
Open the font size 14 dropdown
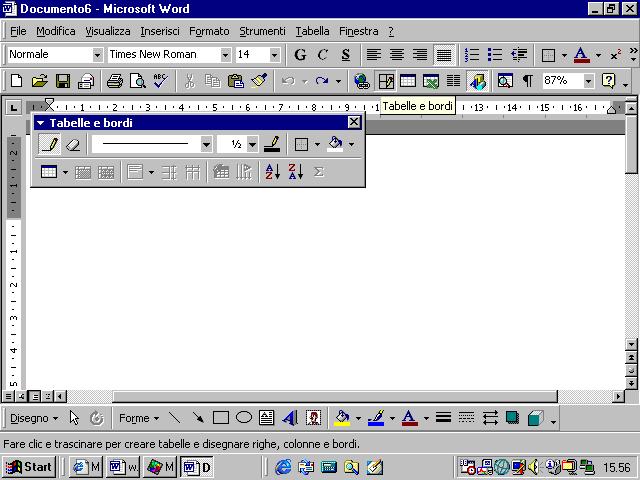[x=275, y=55]
